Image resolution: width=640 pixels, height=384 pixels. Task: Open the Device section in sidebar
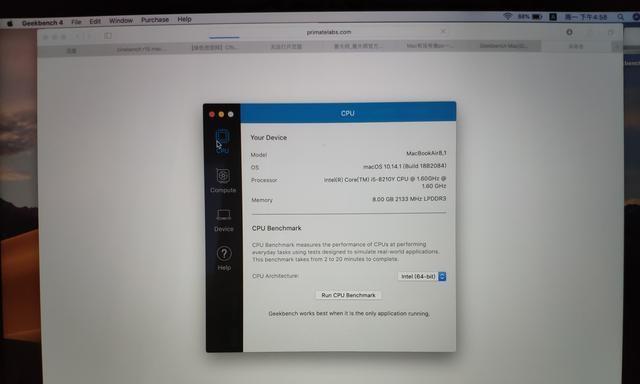224,220
